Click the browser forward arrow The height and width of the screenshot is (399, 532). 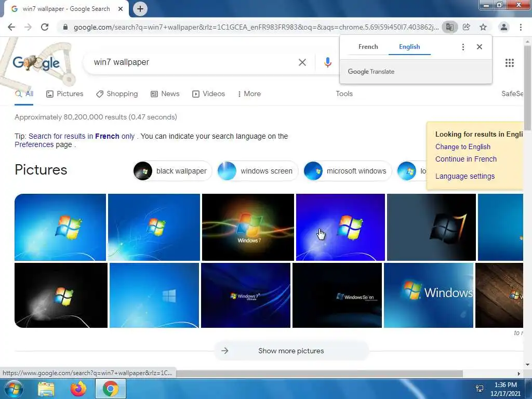coord(28,27)
